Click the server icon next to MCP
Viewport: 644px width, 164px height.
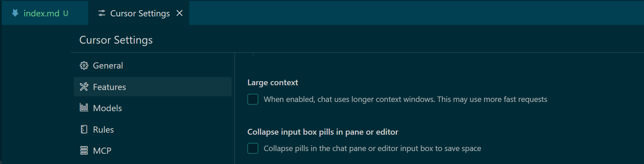[x=84, y=150]
